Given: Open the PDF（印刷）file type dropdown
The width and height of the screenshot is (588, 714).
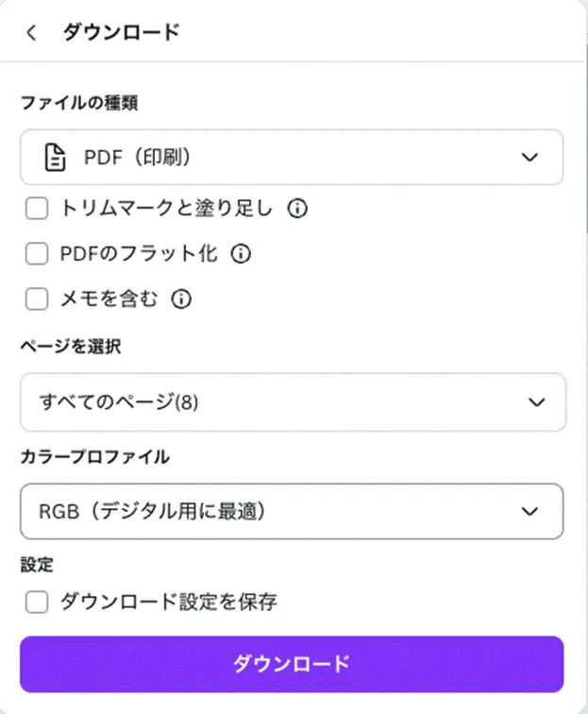Looking at the screenshot, I should tap(292, 158).
